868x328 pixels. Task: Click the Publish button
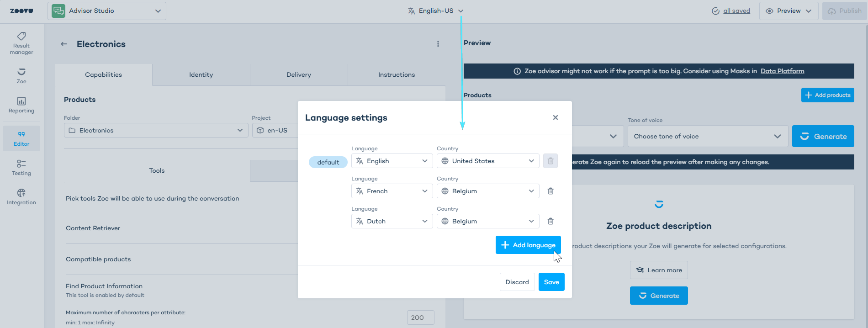pos(844,11)
